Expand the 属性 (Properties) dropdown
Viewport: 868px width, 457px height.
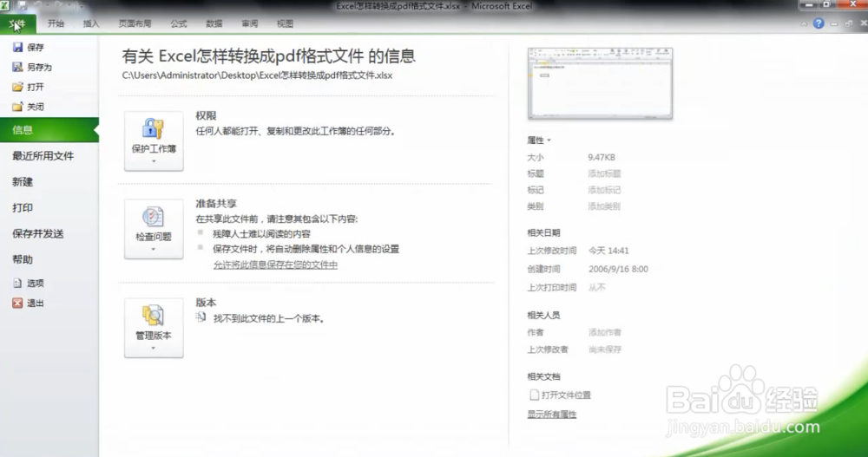[539, 140]
